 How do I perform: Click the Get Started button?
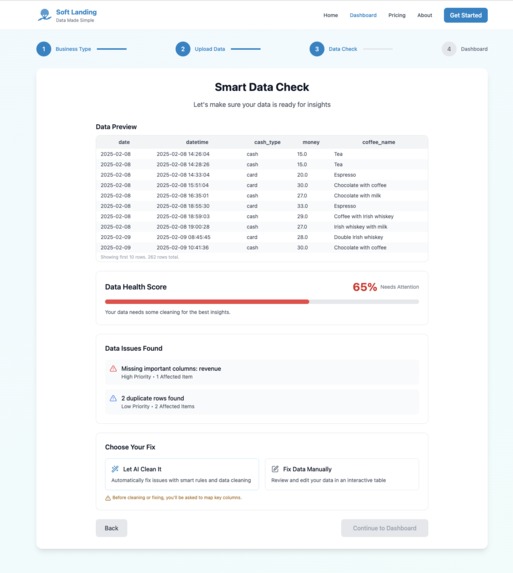tap(466, 15)
